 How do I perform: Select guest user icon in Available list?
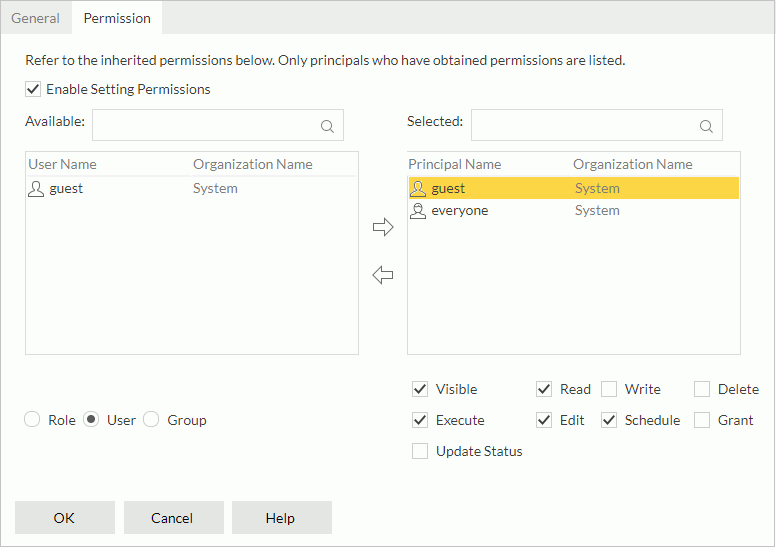36,188
